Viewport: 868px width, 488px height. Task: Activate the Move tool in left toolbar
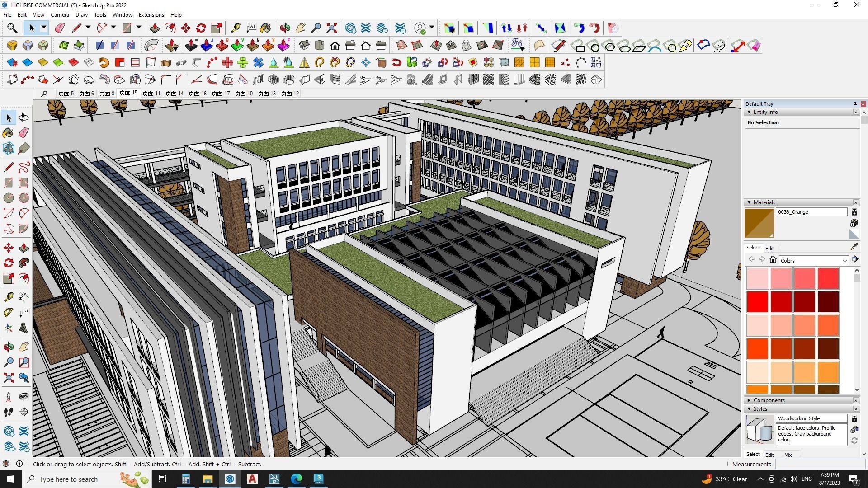pos(9,248)
